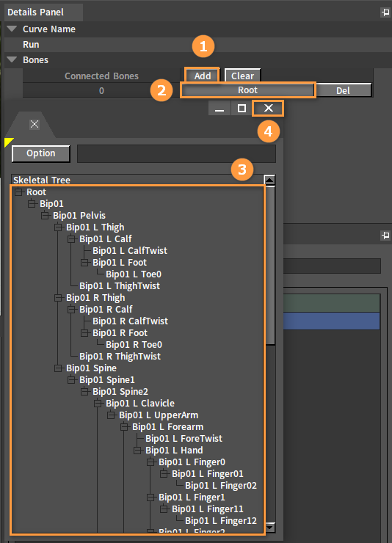
Task: Click the scroll up arrow of Skeletal Tree
Action: pyautogui.click(x=269, y=180)
